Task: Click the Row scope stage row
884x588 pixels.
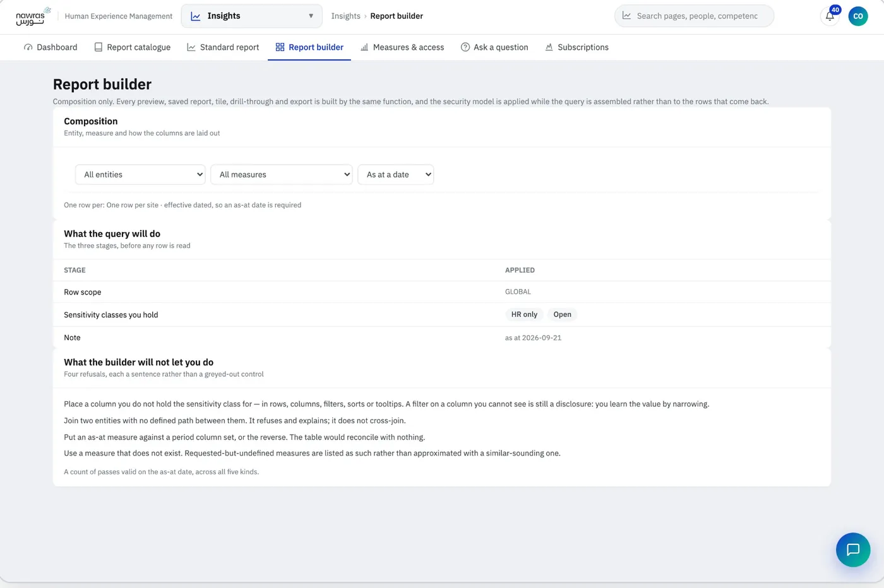Action: (442, 292)
